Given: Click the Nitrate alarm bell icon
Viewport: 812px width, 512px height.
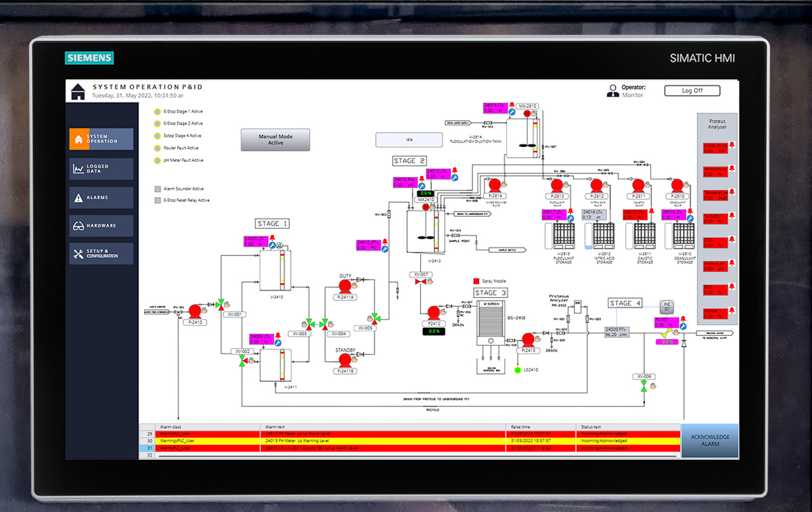Looking at the screenshot, I should coord(733,309).
